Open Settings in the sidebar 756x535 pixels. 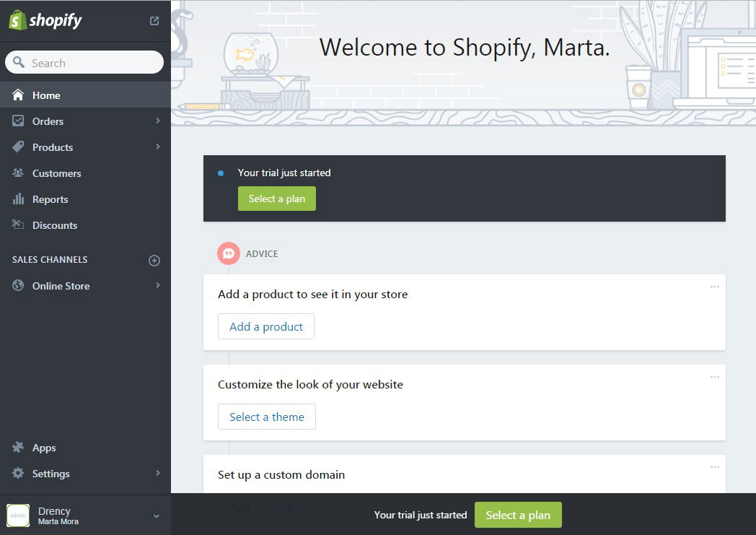click(85, 474)
